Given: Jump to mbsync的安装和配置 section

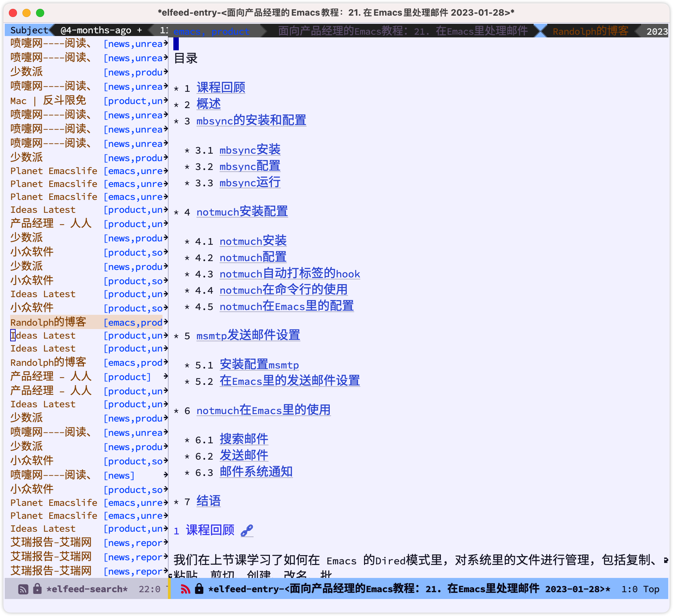Looking at the screenshot, I should pyautogui.click(x=251, y=120).
